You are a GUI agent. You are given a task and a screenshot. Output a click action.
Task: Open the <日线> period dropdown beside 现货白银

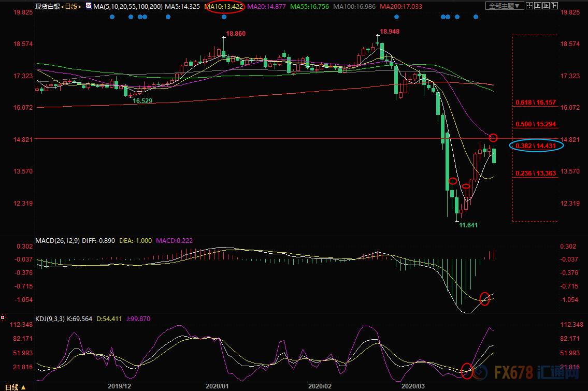coord(70,6)
